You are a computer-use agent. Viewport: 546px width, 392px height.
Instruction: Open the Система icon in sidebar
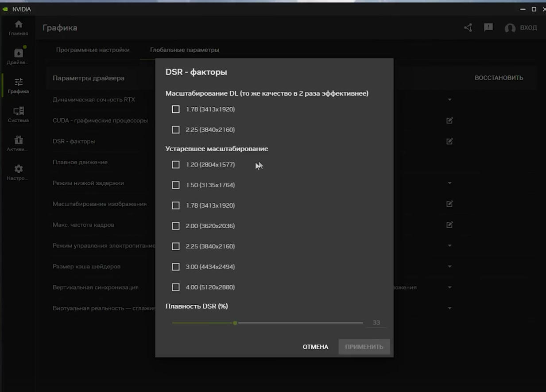pyautogui.click(x=18, y=112)
